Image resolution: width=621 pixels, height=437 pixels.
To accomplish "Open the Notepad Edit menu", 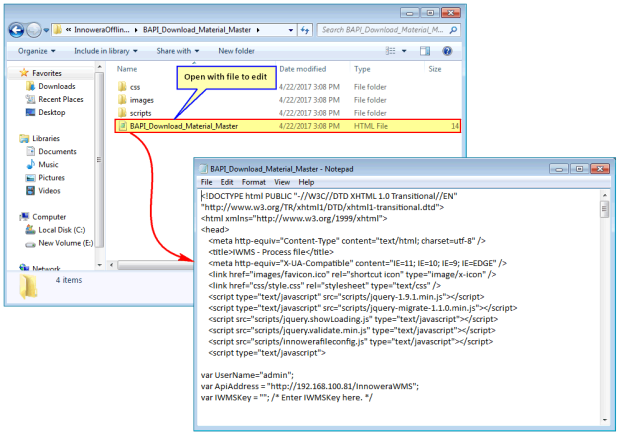I will [227, 182].
